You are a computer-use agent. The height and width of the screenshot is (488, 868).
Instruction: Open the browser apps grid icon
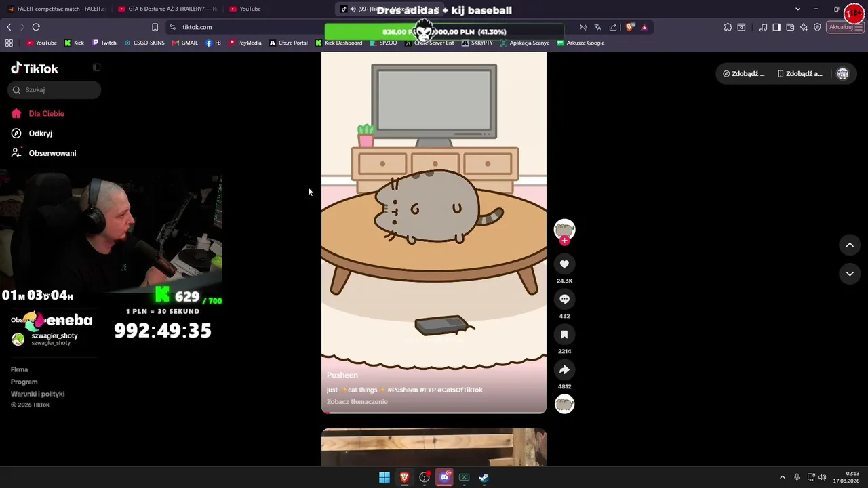click(9, 43)
